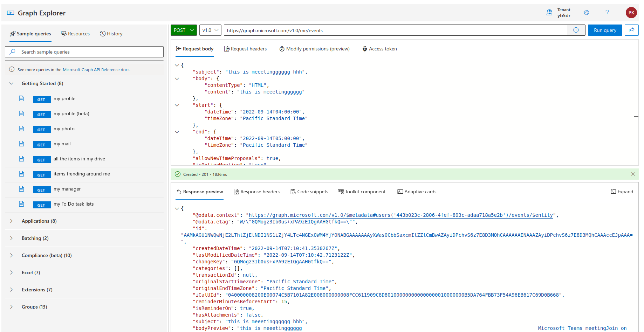The image size is (644, 332).
Task: Open the Adaptive cards tab
Action: (417, 192)
